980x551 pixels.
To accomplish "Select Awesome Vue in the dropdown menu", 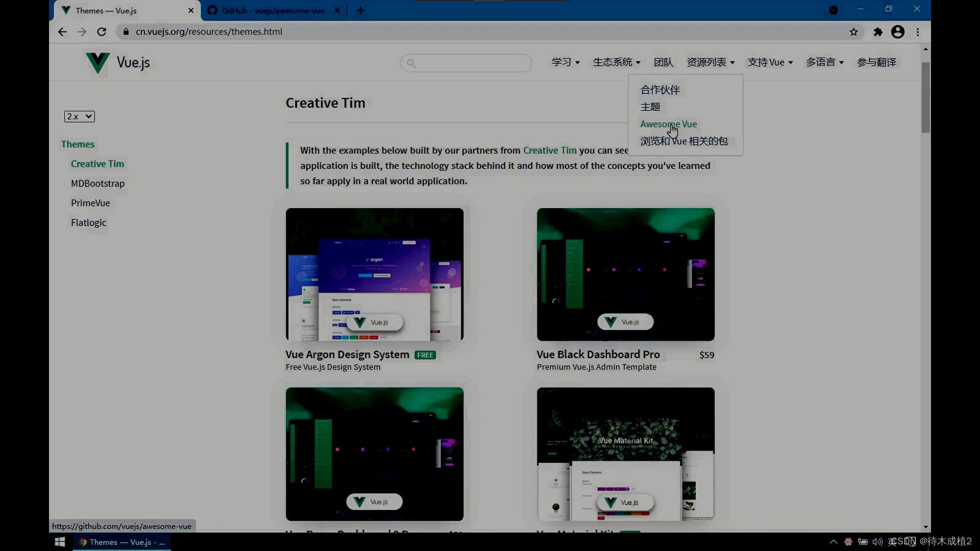I will (x=668, y=124).
